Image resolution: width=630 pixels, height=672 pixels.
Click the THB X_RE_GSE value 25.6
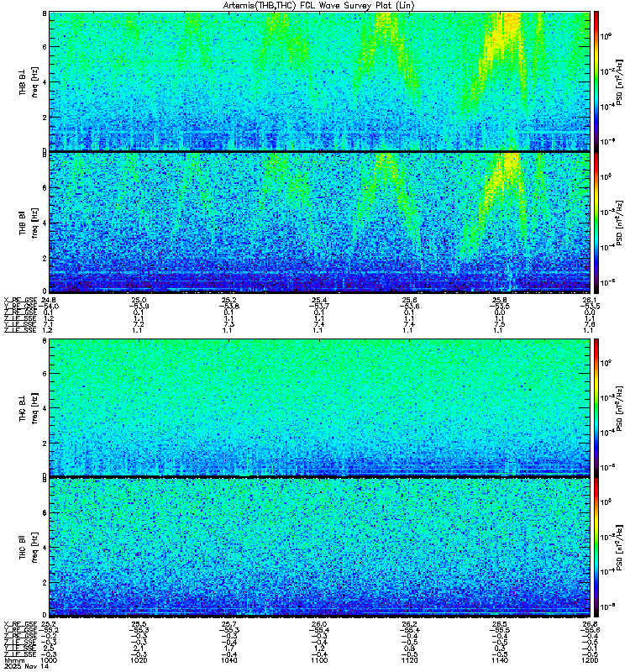(409, 300)
